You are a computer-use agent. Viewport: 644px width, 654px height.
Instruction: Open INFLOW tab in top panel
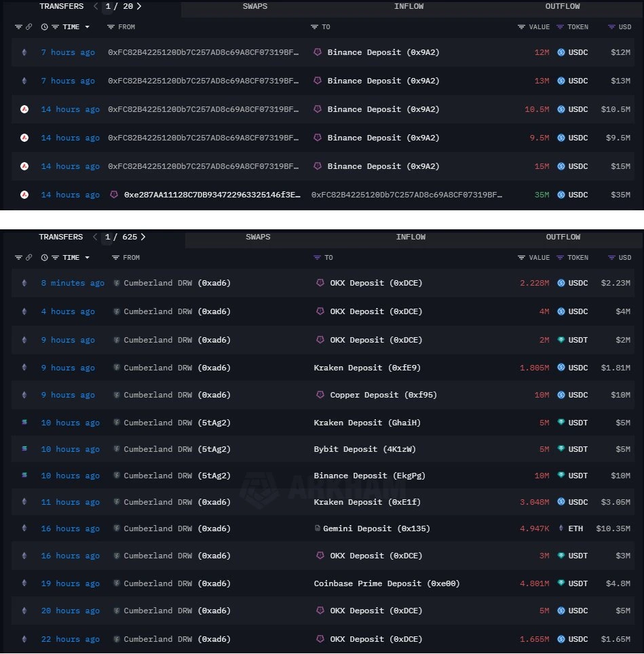coord(409,6)
